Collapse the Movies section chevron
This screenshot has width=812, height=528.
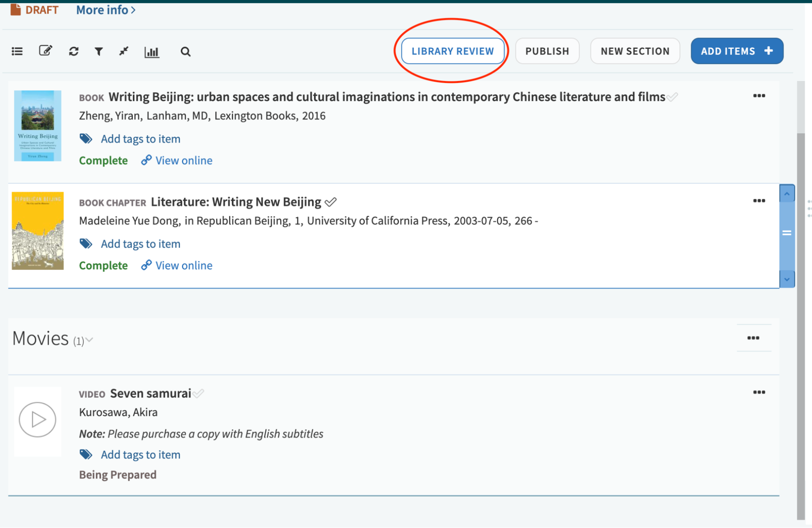click(89, 341)
